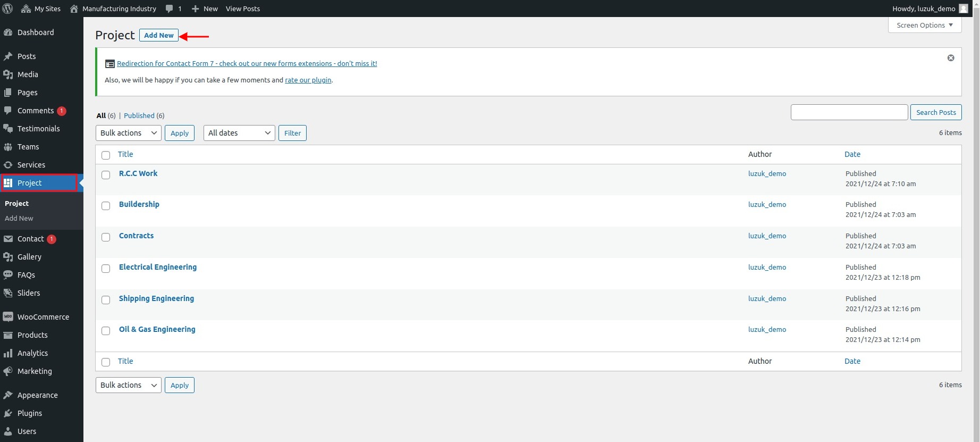Screen dimensions: 980x442
Task: Click the WordPress logo icon
Action: click(x=8, y=9)
